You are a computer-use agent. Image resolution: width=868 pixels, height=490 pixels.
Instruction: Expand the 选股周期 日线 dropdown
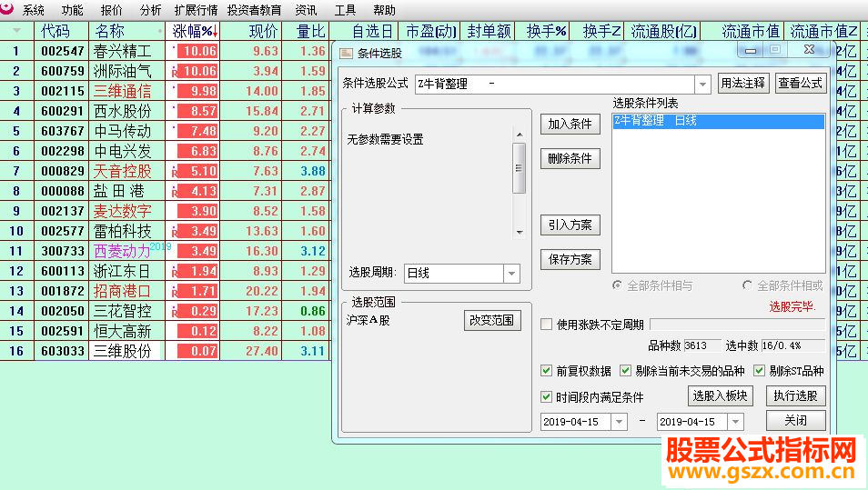click(511, 274)
